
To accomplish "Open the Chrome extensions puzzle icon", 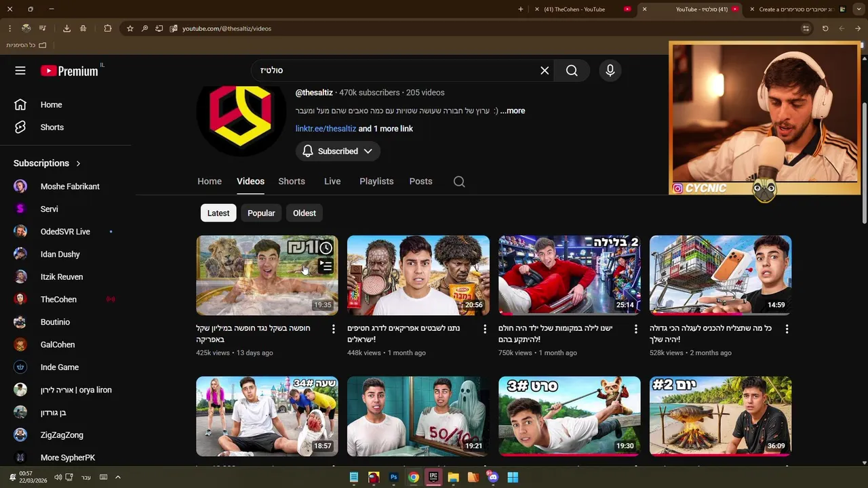I will [108, 28].
